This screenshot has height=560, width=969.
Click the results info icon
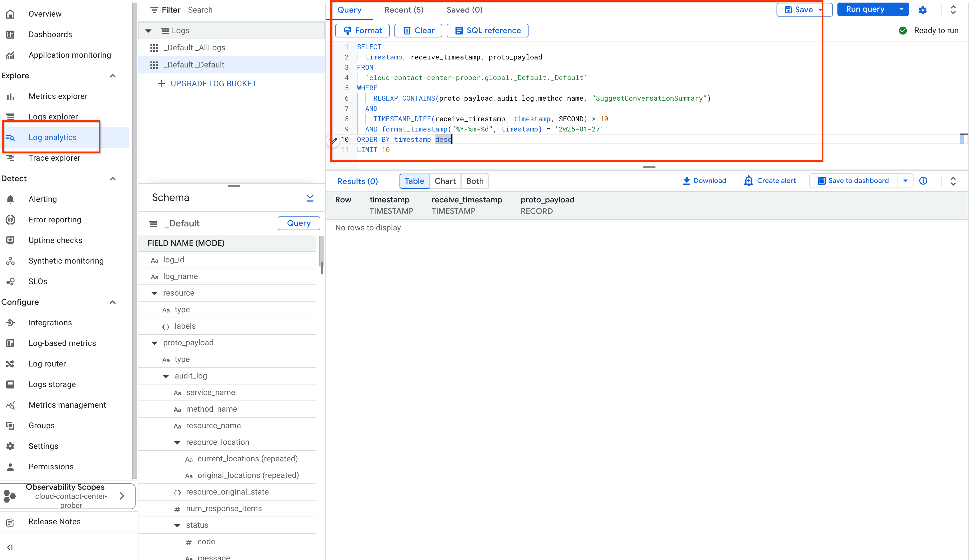coord(923,181)
